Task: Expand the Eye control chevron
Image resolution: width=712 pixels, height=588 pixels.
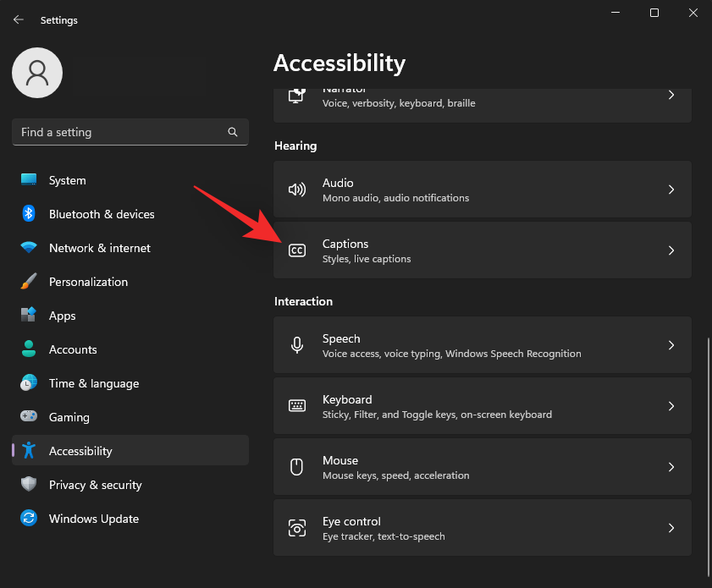Action: click(x=671, y=527)
